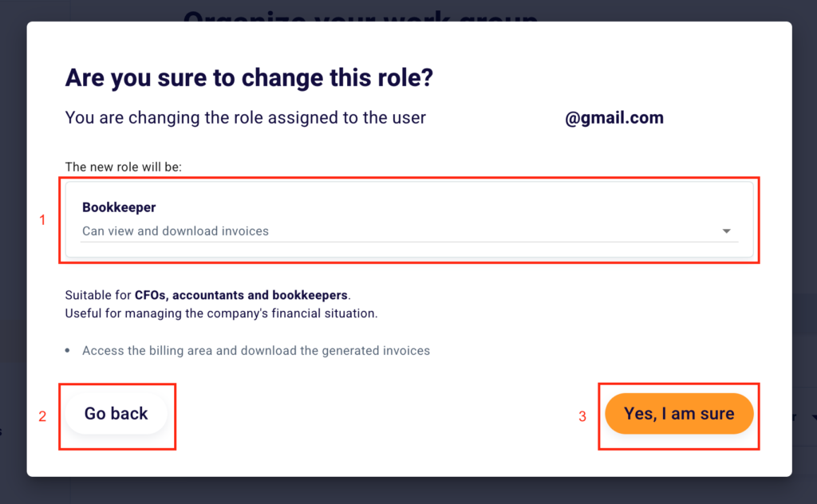817x504 pixels.
Task: Click the red annotation number 2
Action: (x=43, y=416)
